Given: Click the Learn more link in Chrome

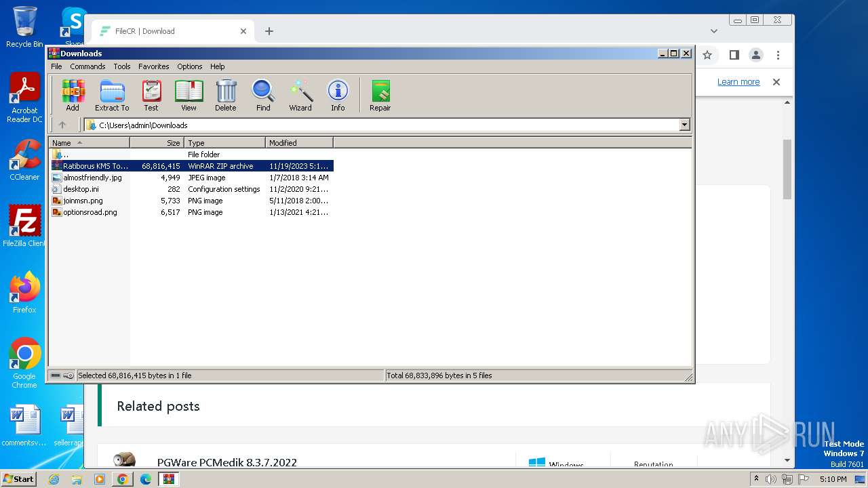Looking at the screenshot, I should [738, 82].
